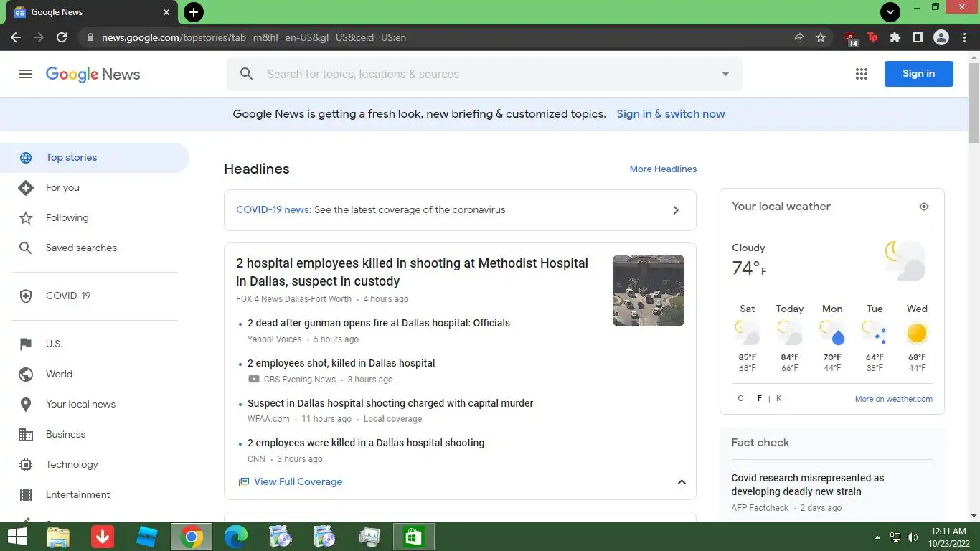Click the red TP extension icon
980x551 pixels.
pyautogui.click(x=872, y=37)
